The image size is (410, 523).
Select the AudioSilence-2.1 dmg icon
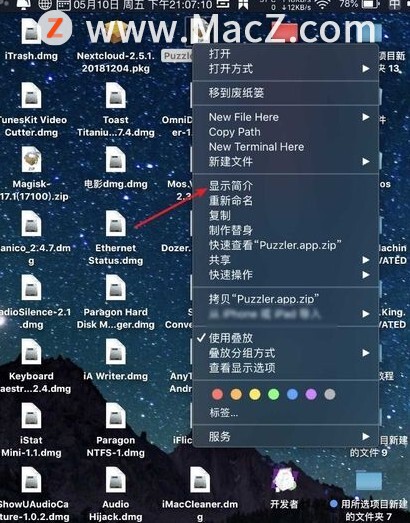coord(31,287)
